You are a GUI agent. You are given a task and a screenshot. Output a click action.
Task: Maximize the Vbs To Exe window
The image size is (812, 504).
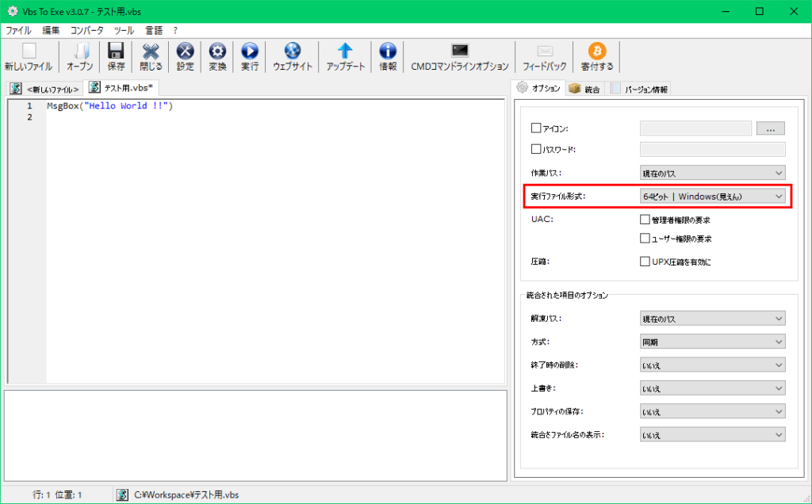tap(759, 11)
